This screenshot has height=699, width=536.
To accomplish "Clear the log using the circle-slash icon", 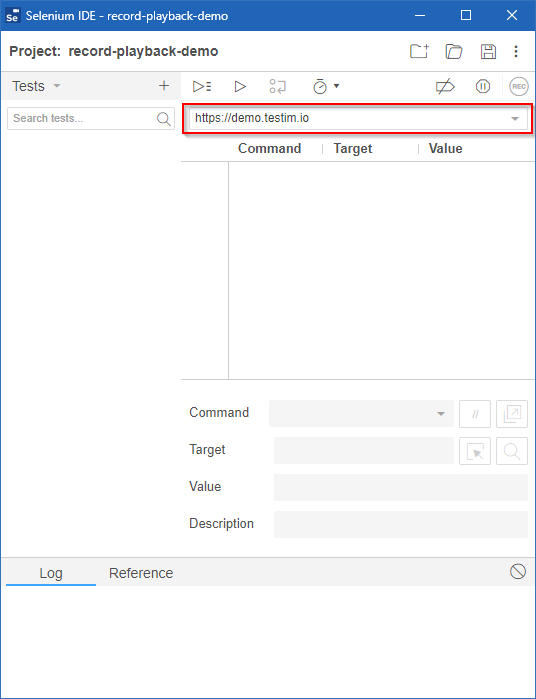I will point(518,571).
